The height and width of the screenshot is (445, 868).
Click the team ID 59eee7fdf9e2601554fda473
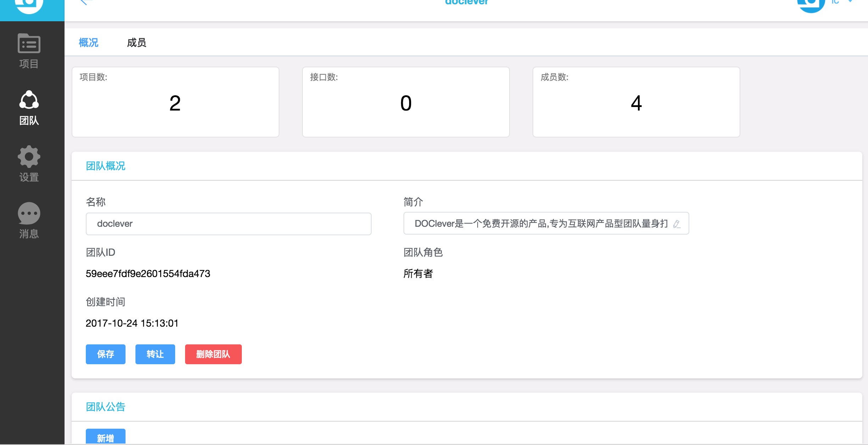tap(148, 274)
